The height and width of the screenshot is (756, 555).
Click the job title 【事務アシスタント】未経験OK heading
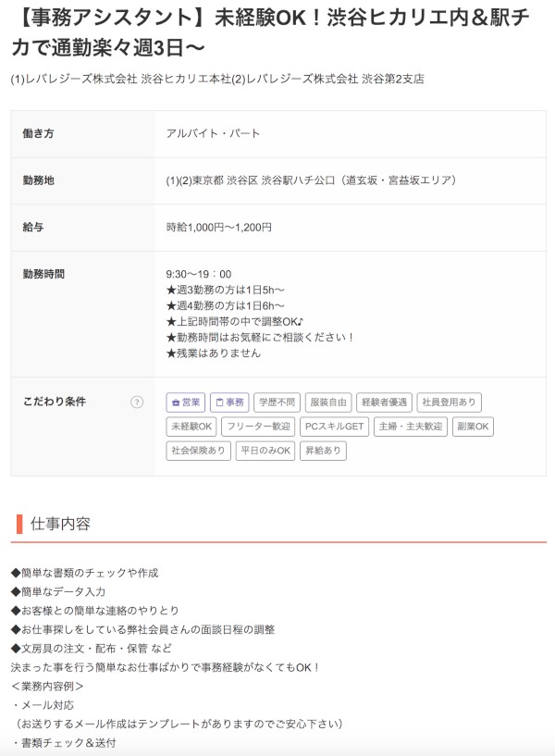click(x=270, y=32)
